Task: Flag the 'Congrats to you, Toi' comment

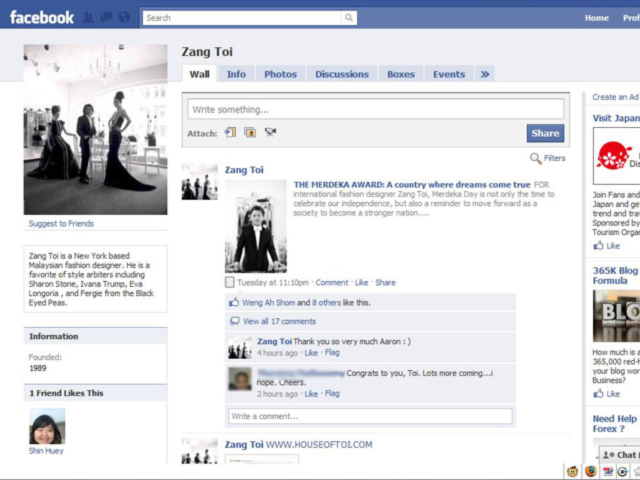Action: click(x=332, y=393)
